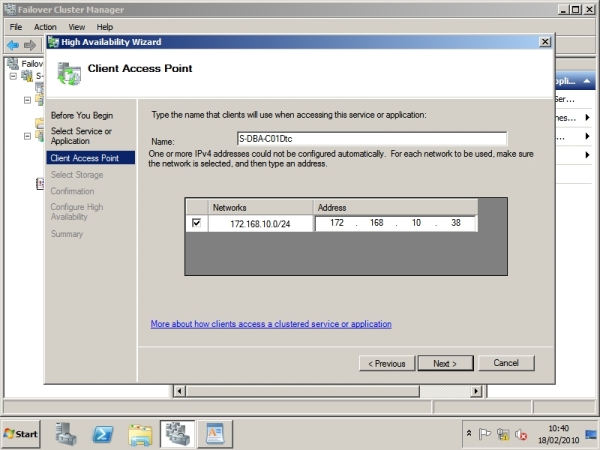Screen dimensions: 600x450
Task: Click the Confirmation step label
Action: point(72,191)
